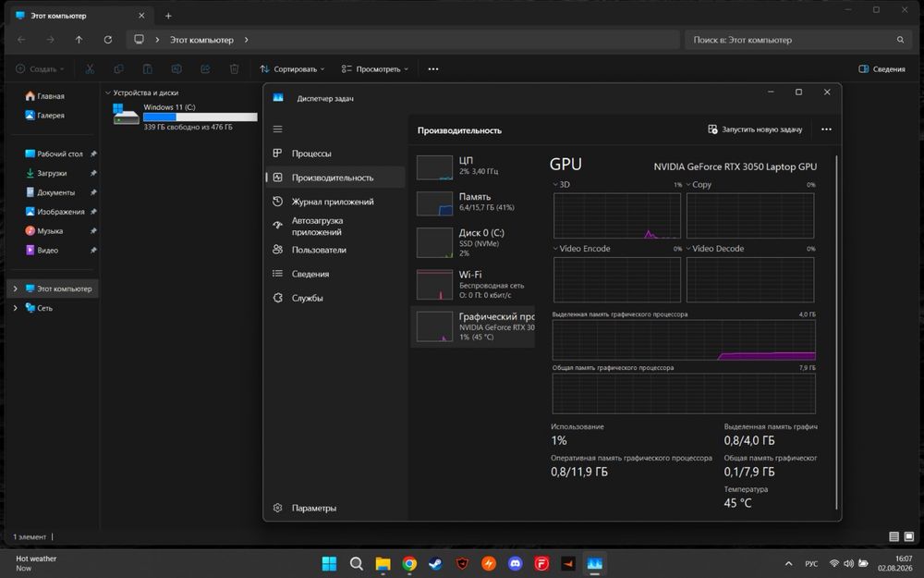Screen dimensions: 924x578
Task: Open Explorer toolbar more options ellipsis
Action: pyautogui.click(x=433, y=69)
